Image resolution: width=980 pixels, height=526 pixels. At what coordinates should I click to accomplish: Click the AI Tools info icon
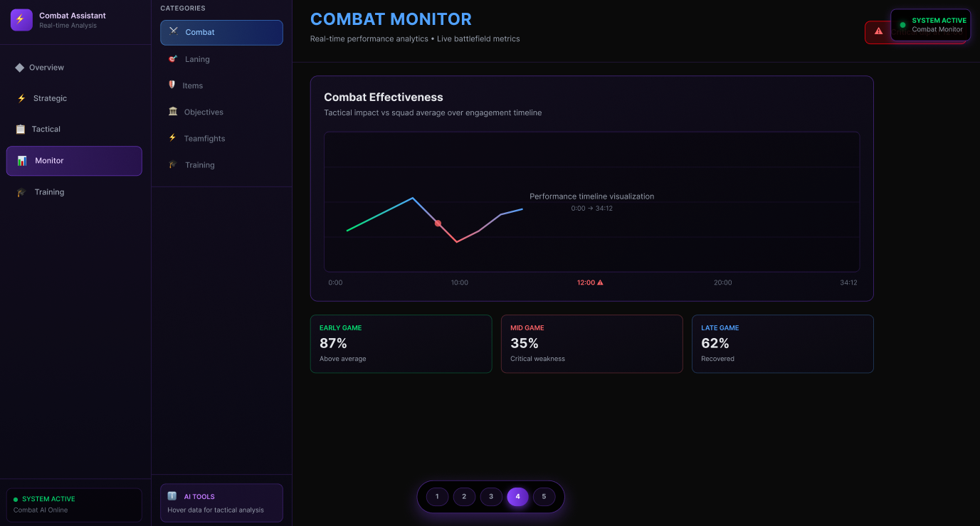pyautogui.click(x=172, y=496)
